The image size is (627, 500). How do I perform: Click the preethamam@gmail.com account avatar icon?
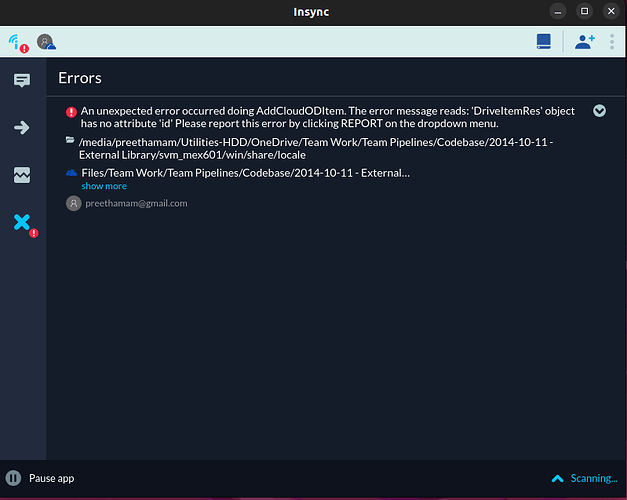(74, 203)
